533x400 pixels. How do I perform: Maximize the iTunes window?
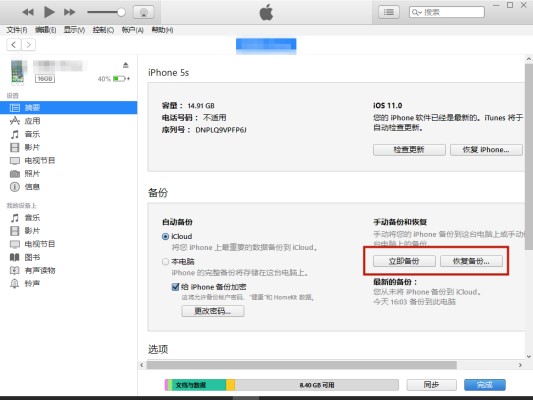(510, 5)
